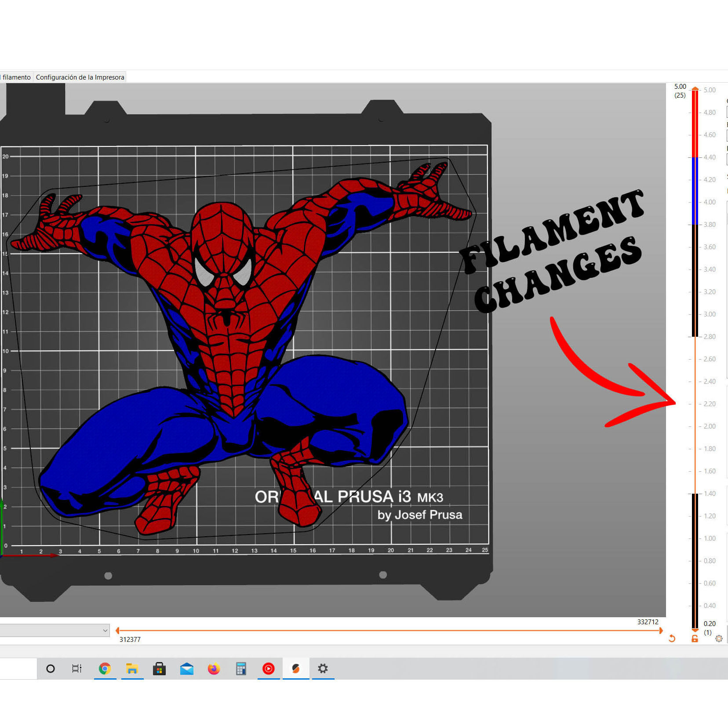Screen dimensions: 728x728
Task: Click the 2.20 ruler tick label
Action: (710, 404)
